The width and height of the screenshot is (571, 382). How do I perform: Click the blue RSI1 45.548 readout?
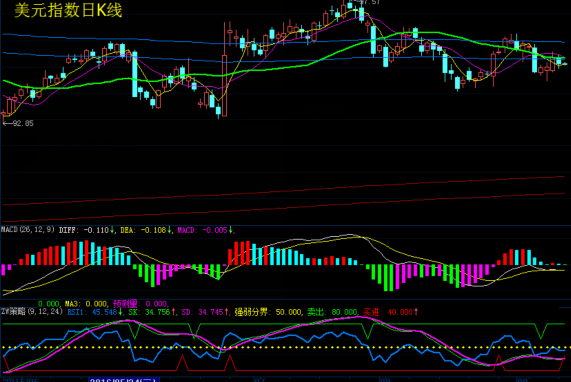point(92,312)
